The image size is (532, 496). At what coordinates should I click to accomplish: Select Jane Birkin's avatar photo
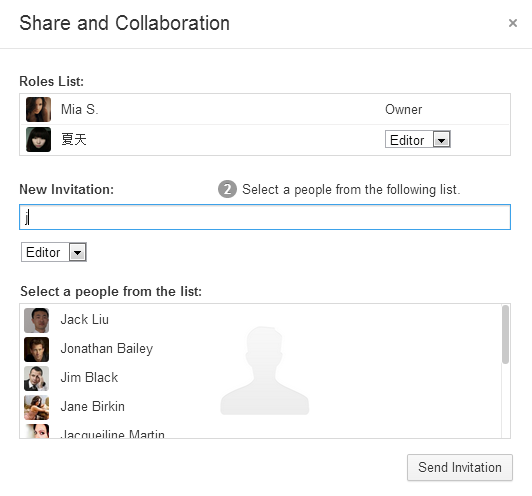click(36, 407)
